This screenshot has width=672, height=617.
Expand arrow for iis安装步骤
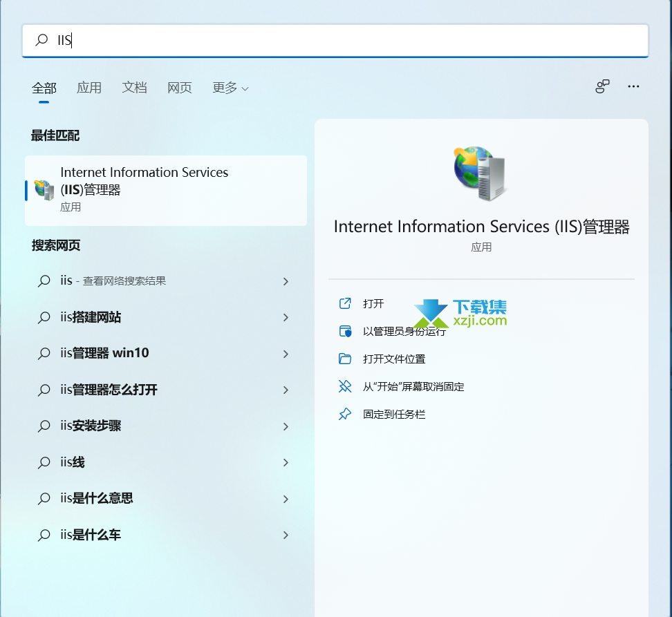pyautogui.click(x=286, y=426)
